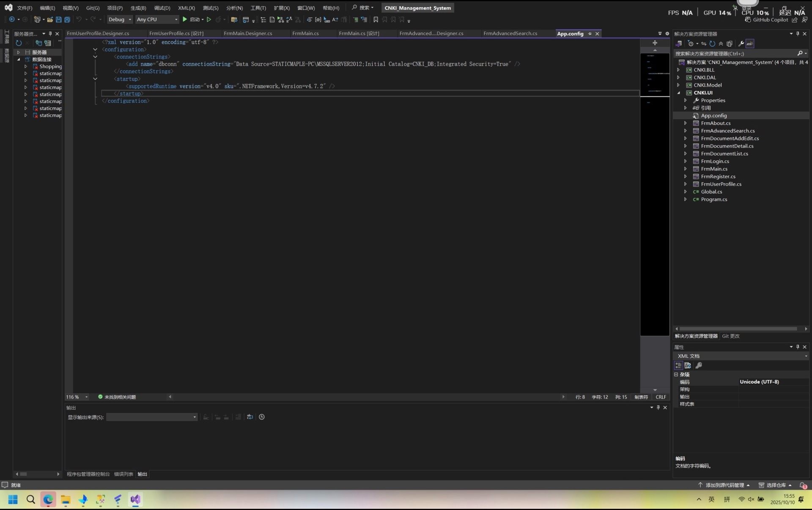Click the clock icon in Output panel
The width and height of the screenshot is (812, 510).
tap(262, 417)
